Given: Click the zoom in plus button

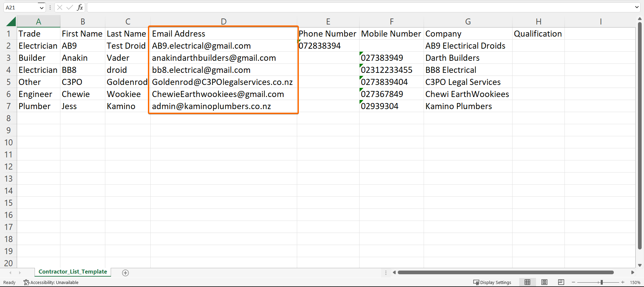Looking at the screenshot, I should (x=623, y=282).
